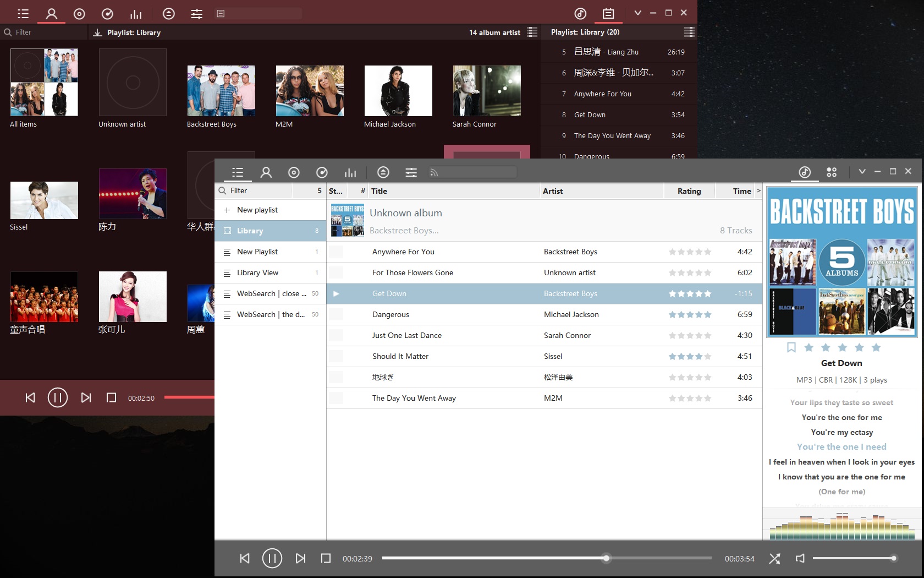The width and height of the screenshot is (924, 578).
Task: Open Sarah Connor artist thumbnail
Action: point(487,91)
